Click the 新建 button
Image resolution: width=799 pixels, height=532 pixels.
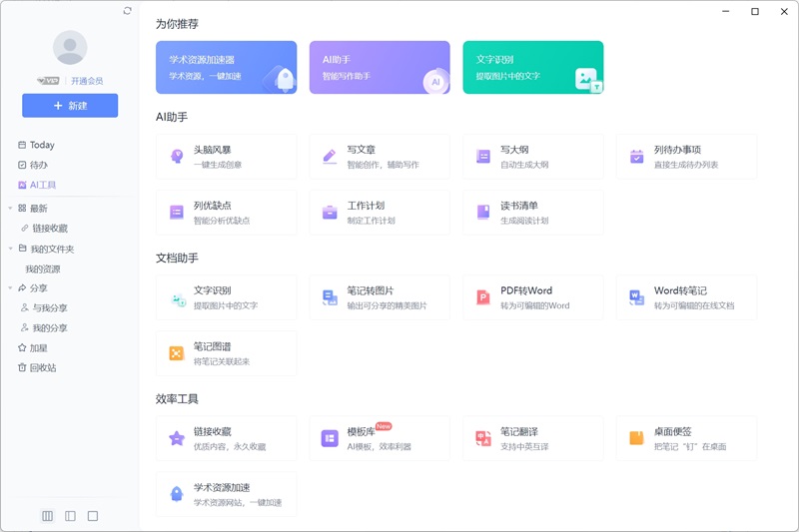[x=70, y=106]
